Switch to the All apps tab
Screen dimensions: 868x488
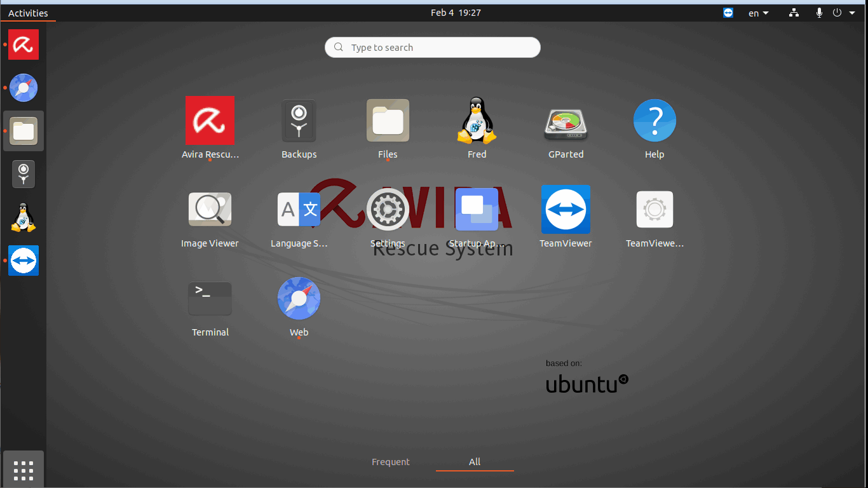[x=475, y=462]
